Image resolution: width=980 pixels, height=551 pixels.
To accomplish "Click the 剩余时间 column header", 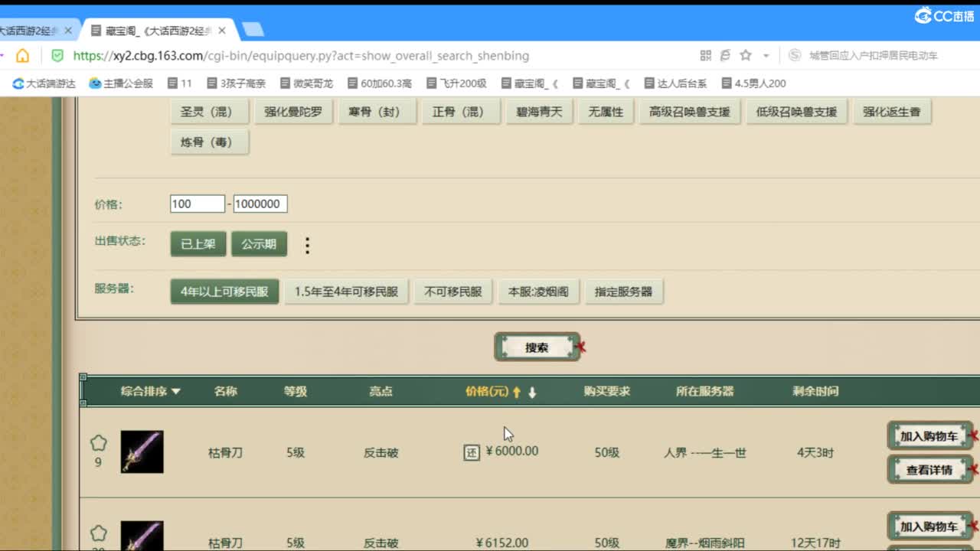I will coord(815,391).
